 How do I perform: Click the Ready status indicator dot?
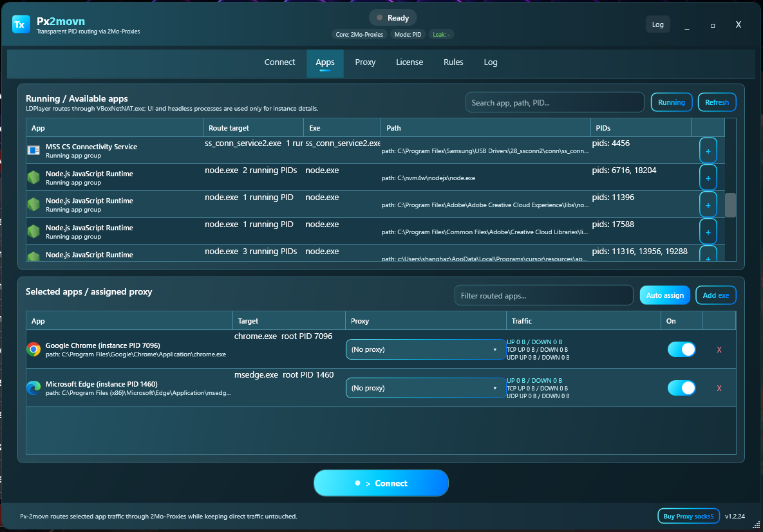[379, 18]
